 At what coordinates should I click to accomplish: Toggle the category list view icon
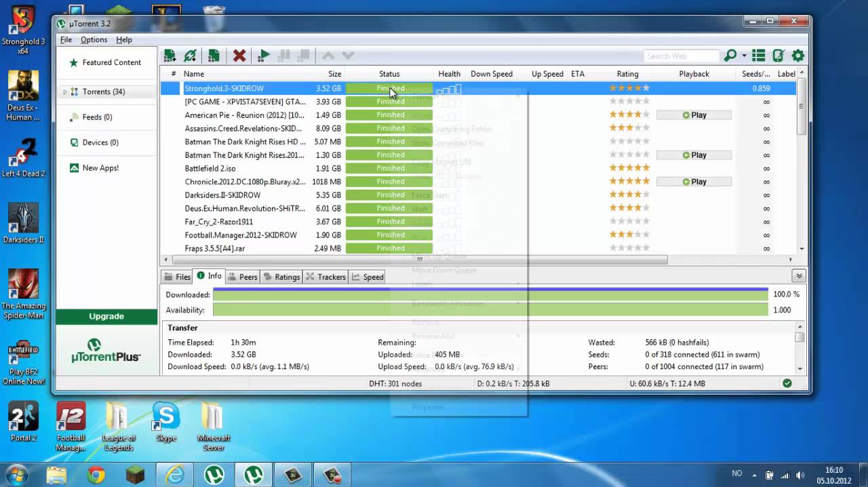tap(759, 56)
